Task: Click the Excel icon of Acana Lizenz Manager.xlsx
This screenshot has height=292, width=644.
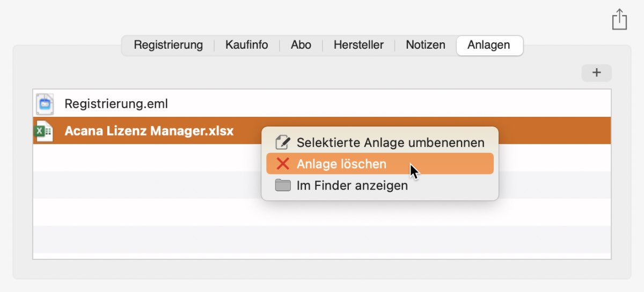Action: pyautogui.click(x=44, y=131)
